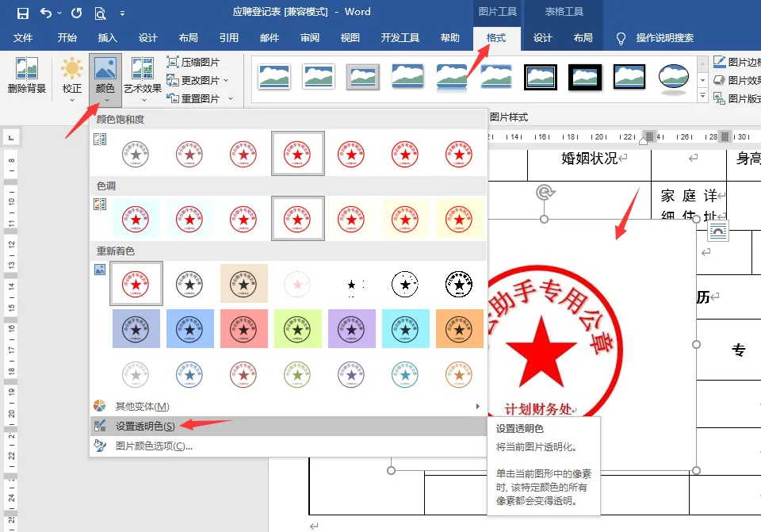Open the undo history dropdown arrow
The image size is (761, 532).
pyautogui.click(x=59, y=13)
